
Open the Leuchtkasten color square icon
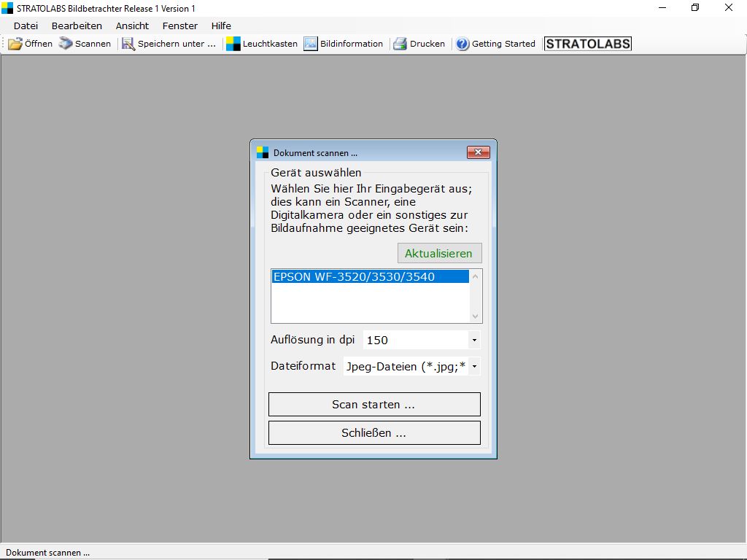[x=233, y=44]
